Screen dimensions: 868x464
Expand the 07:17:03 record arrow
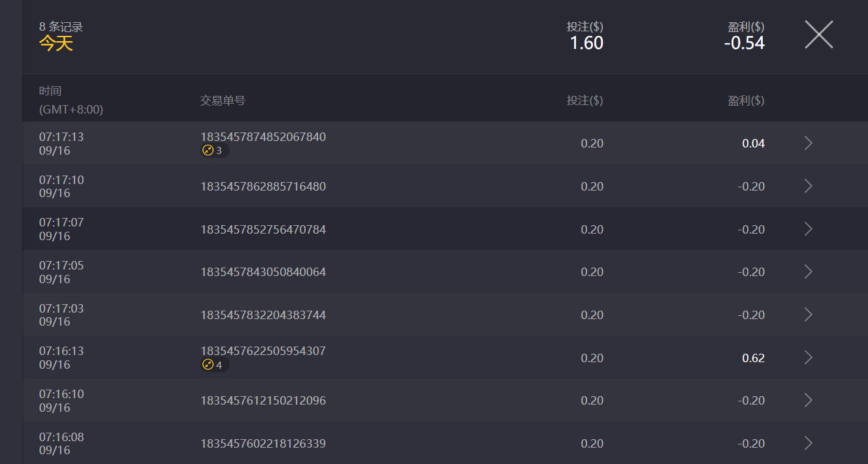coord(808,315)
